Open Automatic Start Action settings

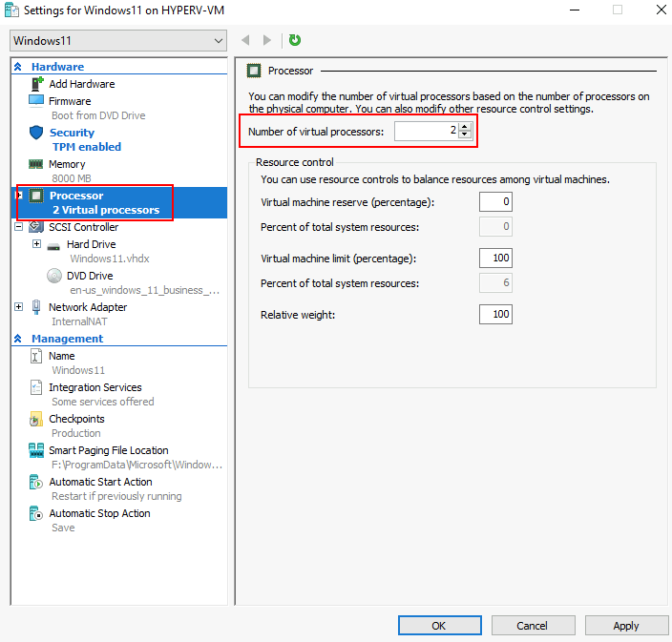pyautogui.click(x=101, y=482)
